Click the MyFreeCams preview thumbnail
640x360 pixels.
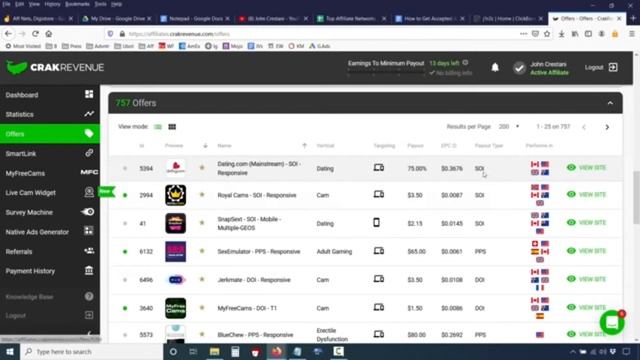coord(176,308)
